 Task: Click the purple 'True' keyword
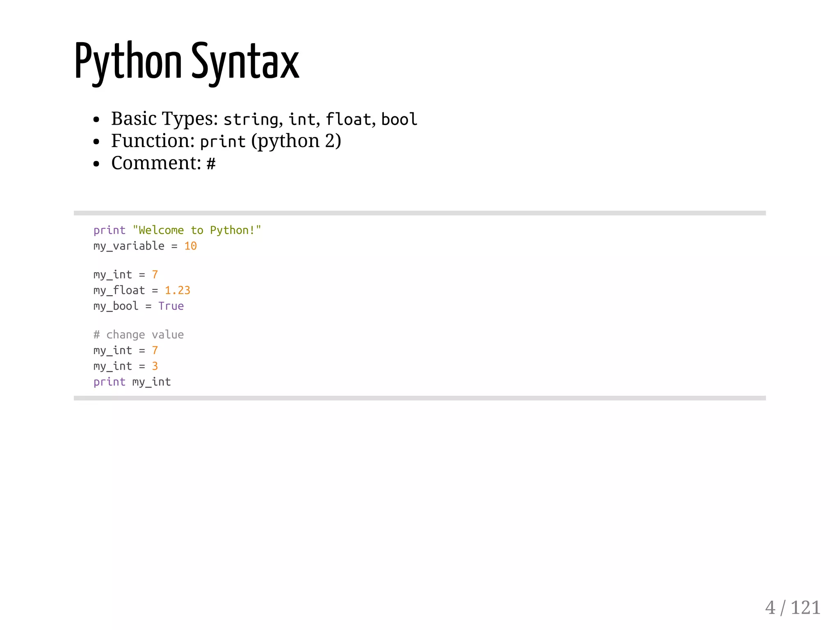pyautogui.click(x=171, y=306)
